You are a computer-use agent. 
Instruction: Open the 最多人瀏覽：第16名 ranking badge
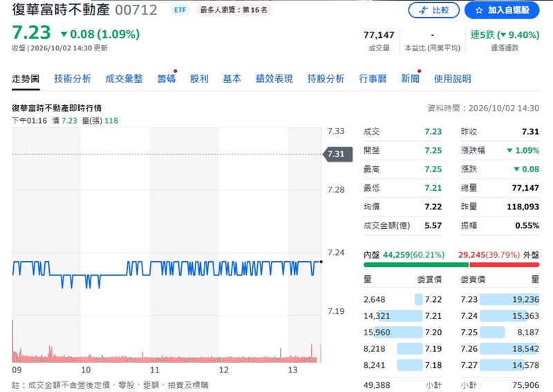pyautogui.click(x=234, y=10)
